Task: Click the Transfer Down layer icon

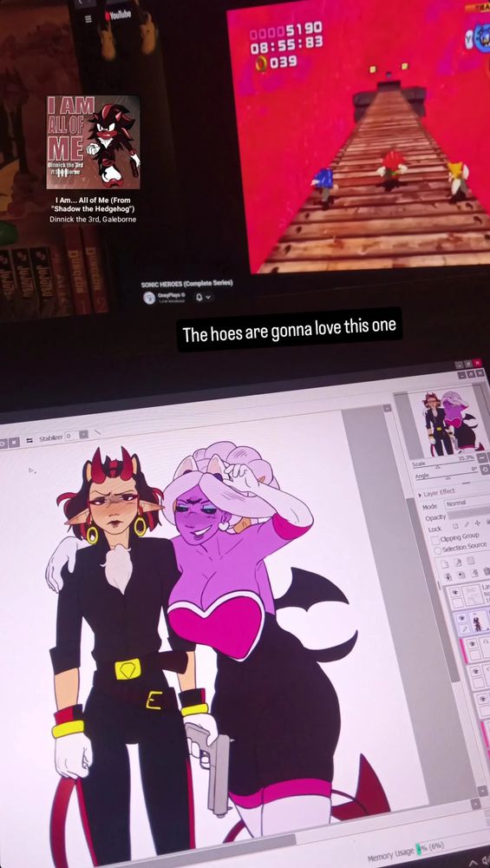Action: click(448, 577)
